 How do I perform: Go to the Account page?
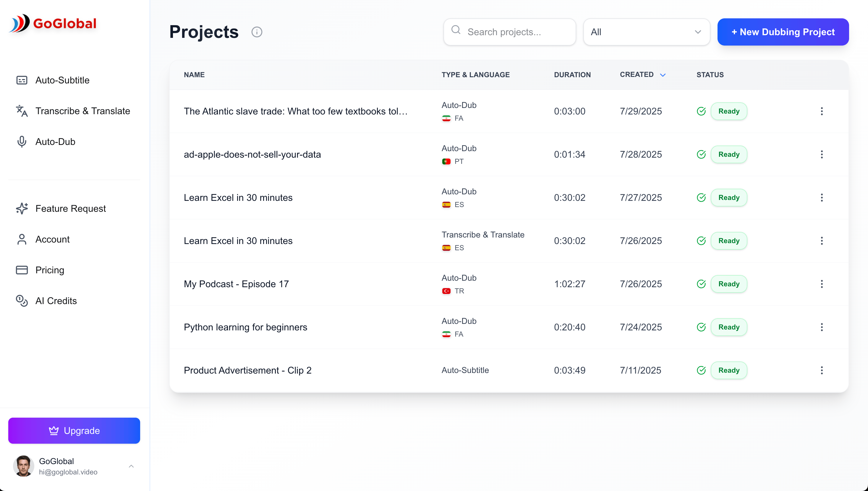52,239
